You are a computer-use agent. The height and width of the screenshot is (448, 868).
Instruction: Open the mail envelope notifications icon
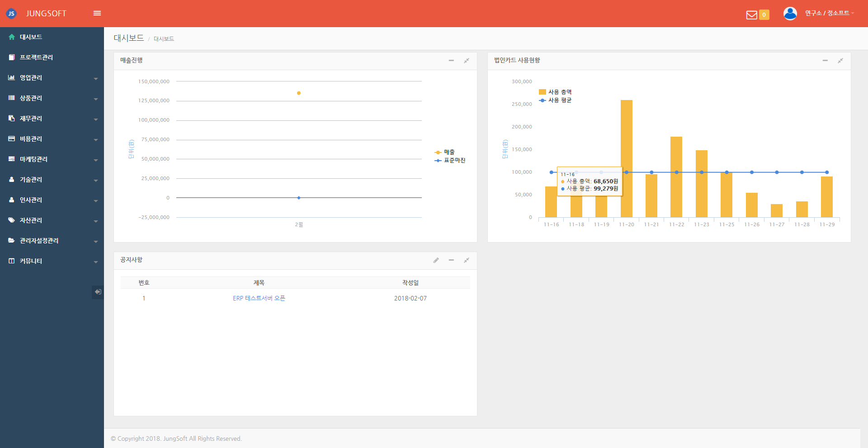(x=751, y=15)
